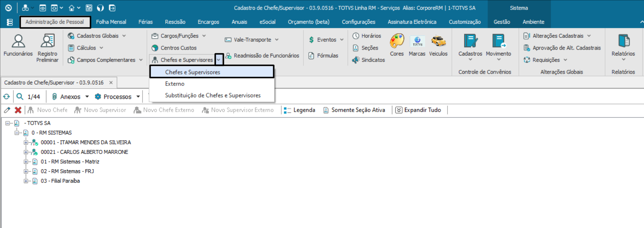Select the Externo menu entry
Screen dimensions: 644x228
(212, 84)
